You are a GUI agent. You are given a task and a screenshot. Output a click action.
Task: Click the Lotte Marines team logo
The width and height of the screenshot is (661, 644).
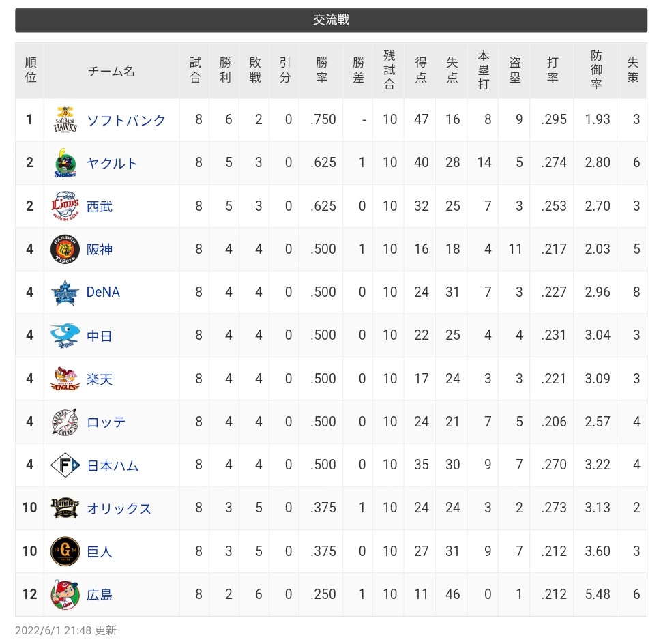point(65,422)
